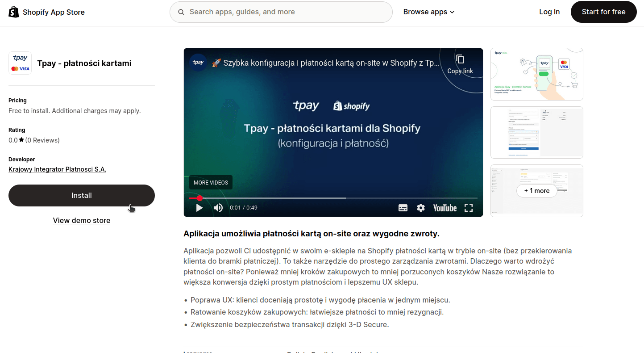The width and height of the screenshot is (644, 353).
Task: Open Krajowy Integrator Platnosci S.A. developer page
Action: point(58,169)
